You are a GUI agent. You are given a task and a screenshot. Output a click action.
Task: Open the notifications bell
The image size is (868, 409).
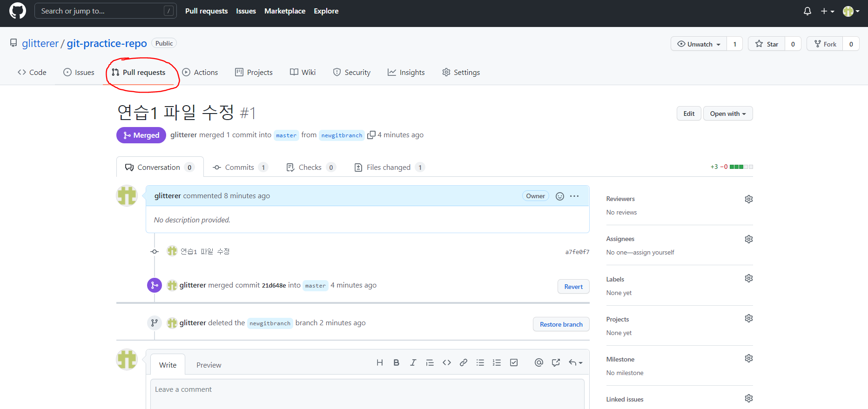pyautogui.click(x=807, y=11)
